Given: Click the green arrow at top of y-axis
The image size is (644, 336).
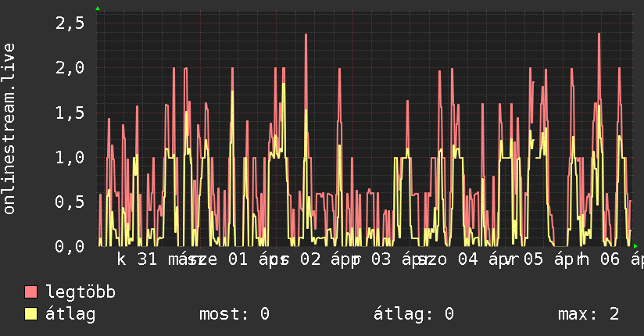Looking at the screenshot, I should click(x=98, y=9).
